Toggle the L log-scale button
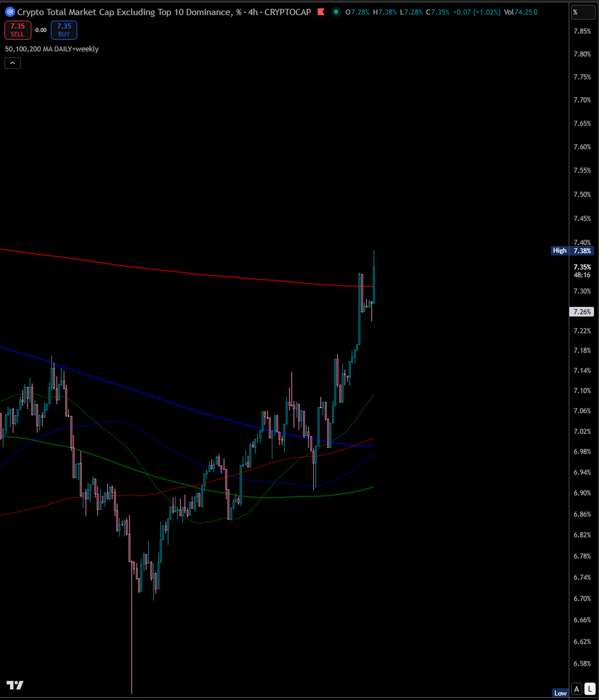The height and width of the screenshot is (700, 599). [x=589, y=689]
